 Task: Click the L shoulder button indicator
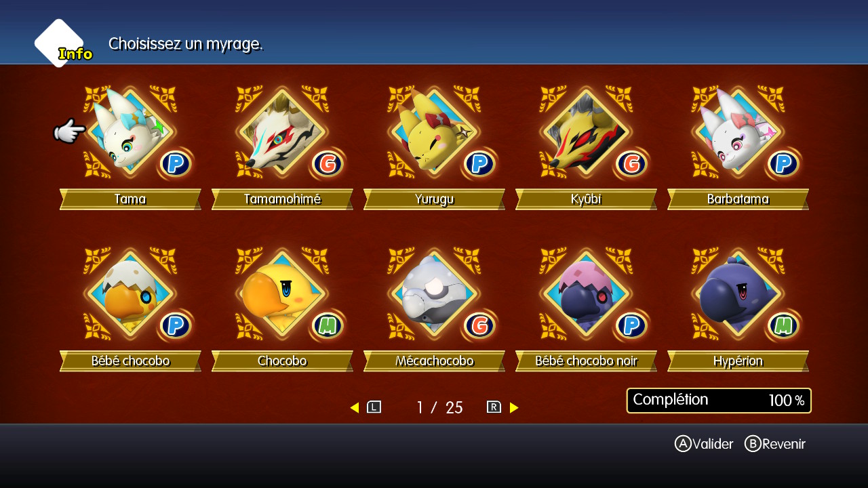[x=374, y=407]
